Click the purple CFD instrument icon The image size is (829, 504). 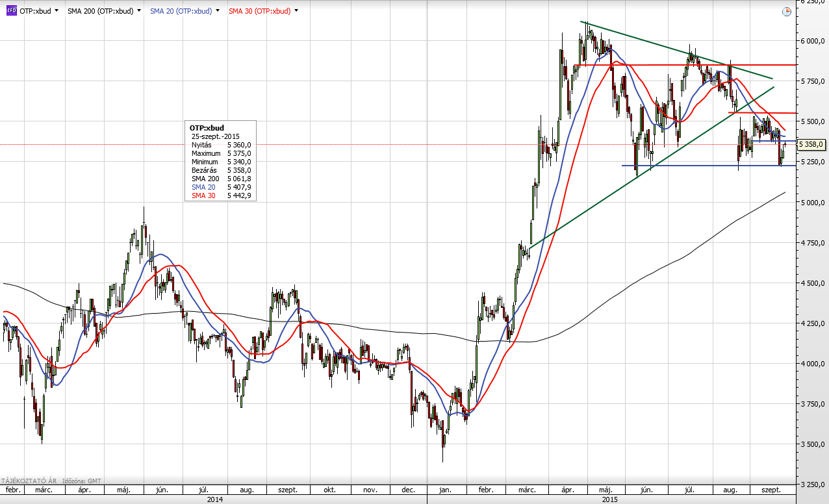click(x=12, y=11)
